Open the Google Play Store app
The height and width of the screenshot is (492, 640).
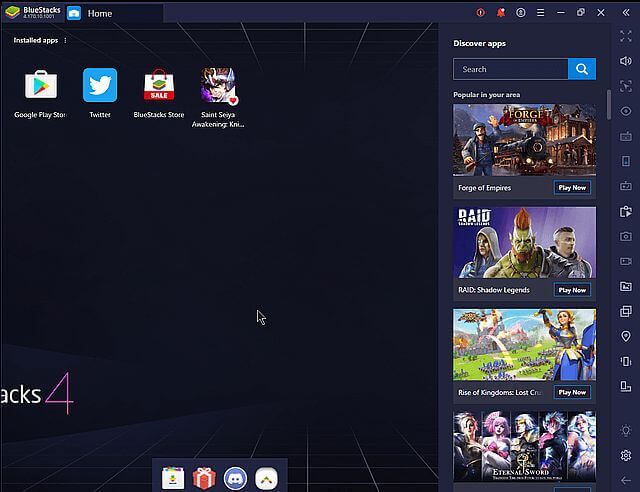41,85
